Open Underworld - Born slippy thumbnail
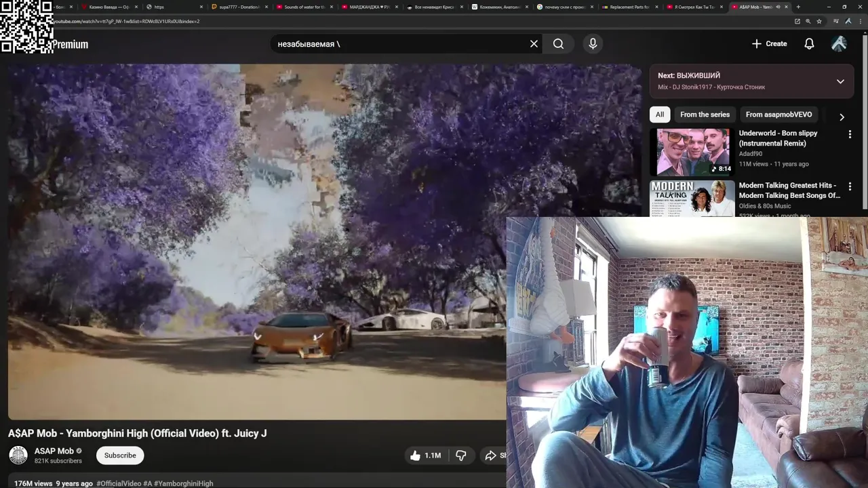 692,152
